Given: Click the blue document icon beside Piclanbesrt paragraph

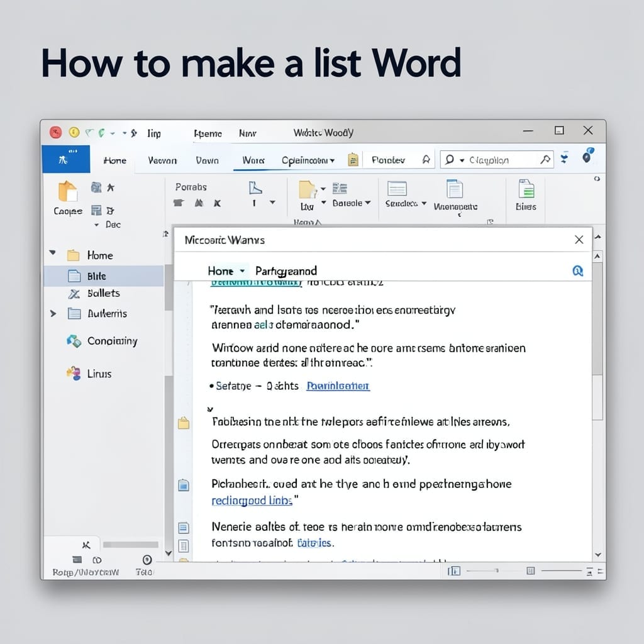Looking at the screenshot, I should 184,485.
